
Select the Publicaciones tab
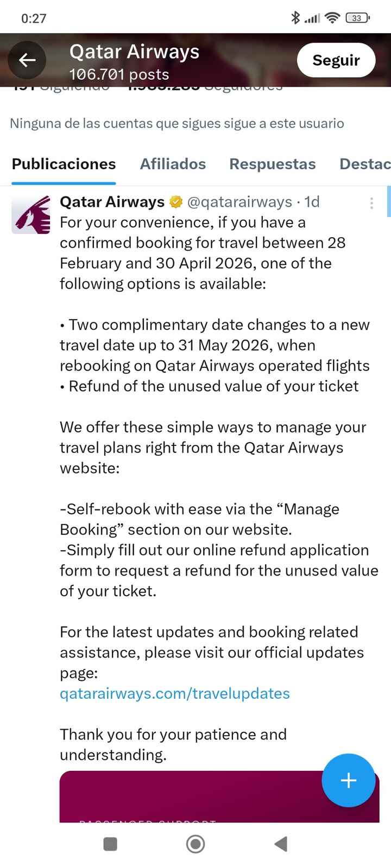click(64, 164)
